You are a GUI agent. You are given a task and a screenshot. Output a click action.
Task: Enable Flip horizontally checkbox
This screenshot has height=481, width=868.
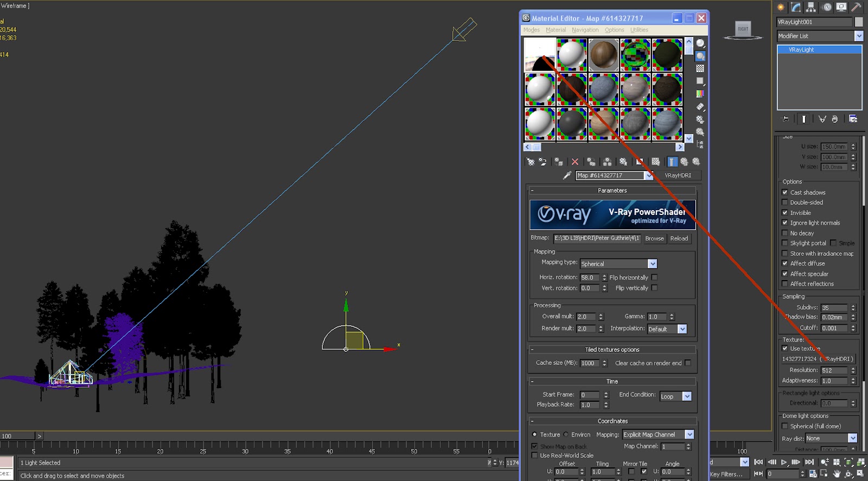pyautogui.click(x=654, y=277)
